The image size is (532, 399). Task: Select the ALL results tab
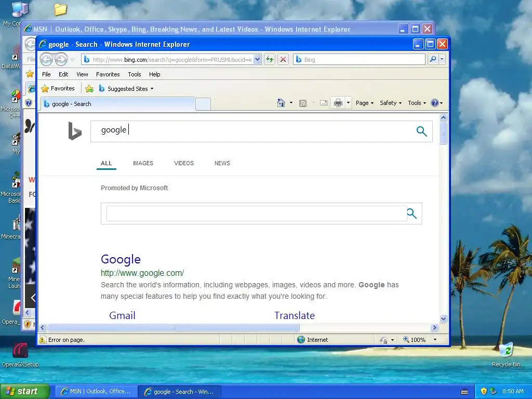pos(106,163)
